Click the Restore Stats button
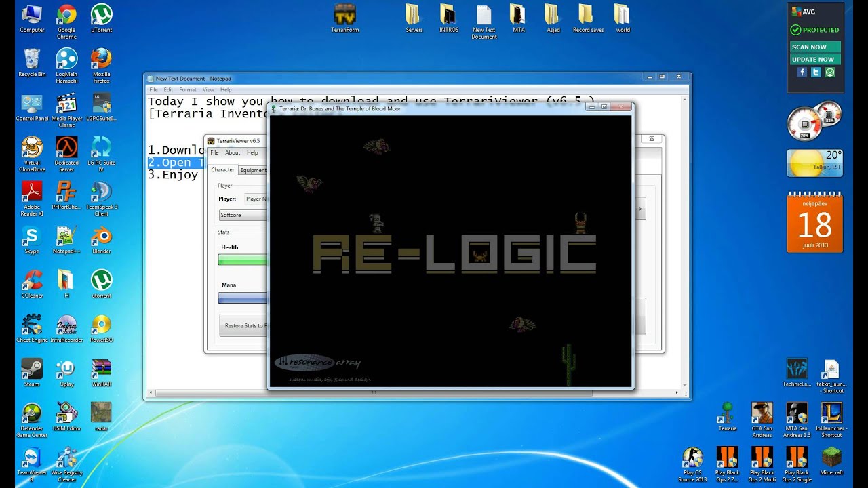This screenshot has width=868, height=488. 244,325
